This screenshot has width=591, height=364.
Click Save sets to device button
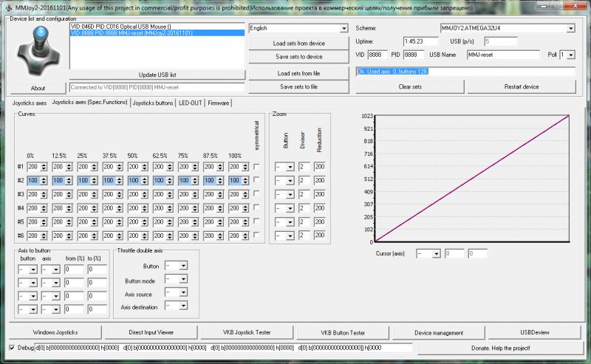299,57
